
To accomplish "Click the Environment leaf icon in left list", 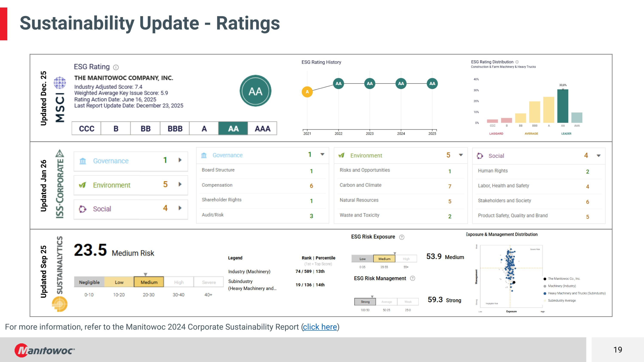I will (83, 185).
